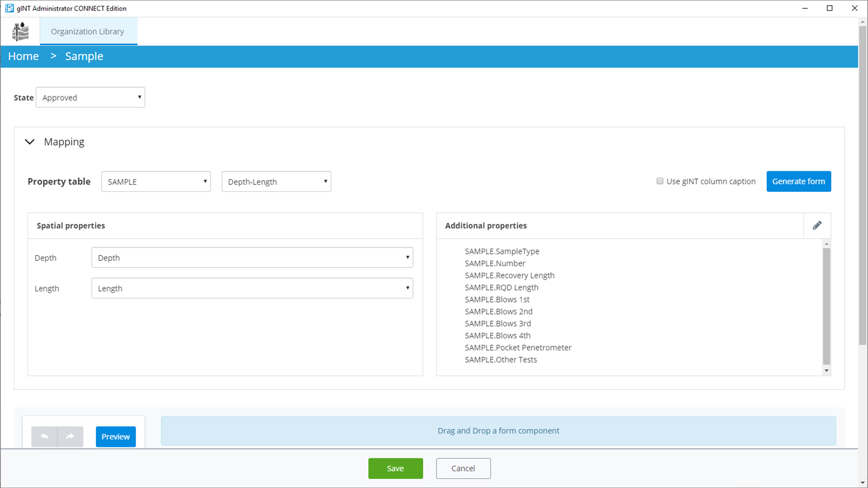Click the green Save button
Viewport: 868px width, 488px height.
click(x=395, y=469)
